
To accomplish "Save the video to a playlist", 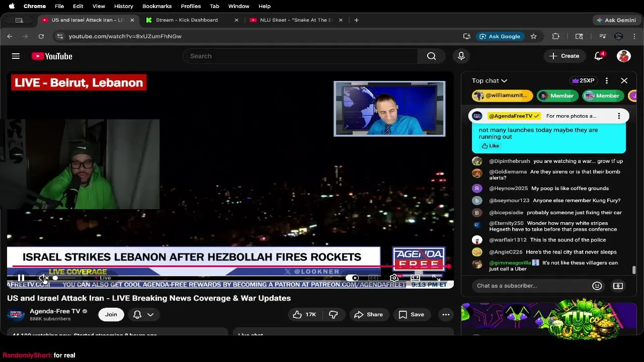I will coord(411,315).
